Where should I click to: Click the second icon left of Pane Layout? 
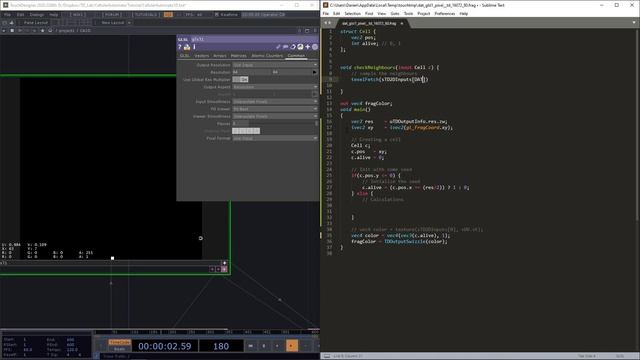tap(11, 22)
